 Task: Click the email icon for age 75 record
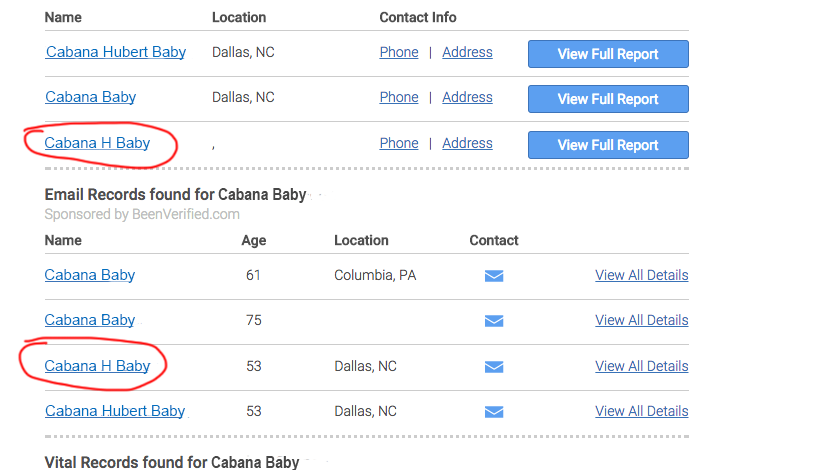tap(493, 321)
